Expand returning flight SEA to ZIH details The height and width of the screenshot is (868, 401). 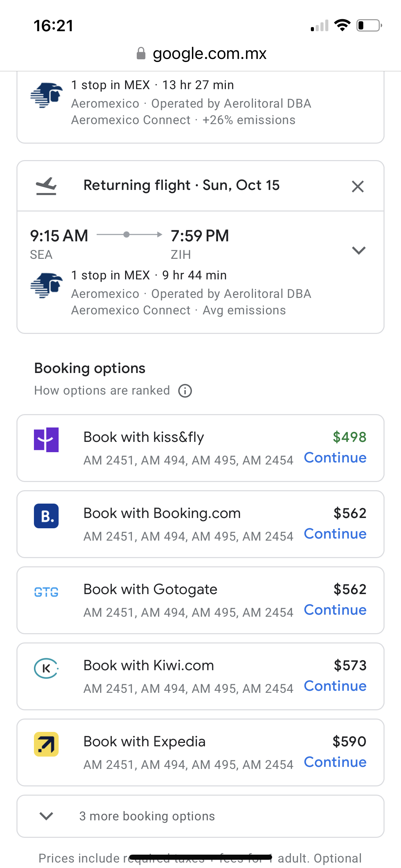pyautogui.click(x=359, y=250)
